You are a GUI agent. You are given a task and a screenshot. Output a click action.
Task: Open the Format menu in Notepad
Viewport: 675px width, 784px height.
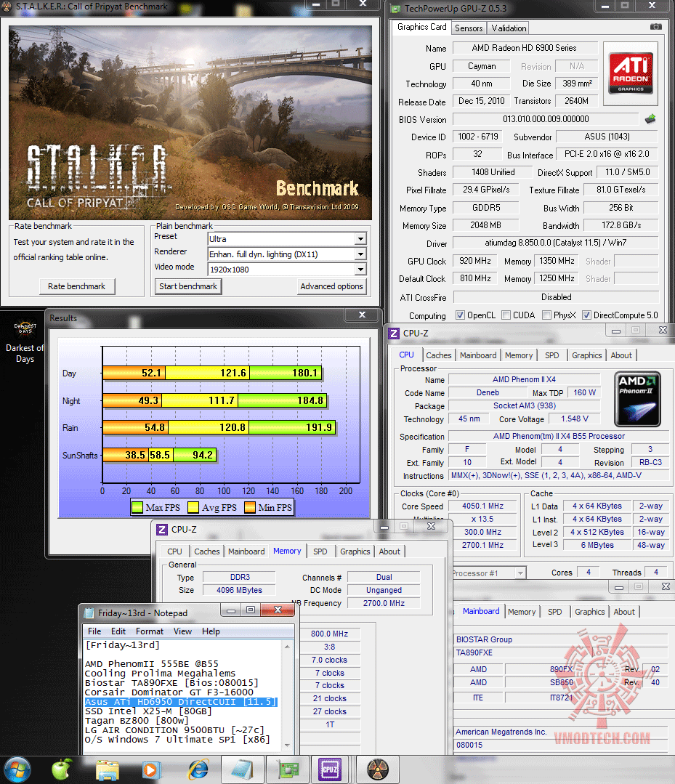click(150, 631)
